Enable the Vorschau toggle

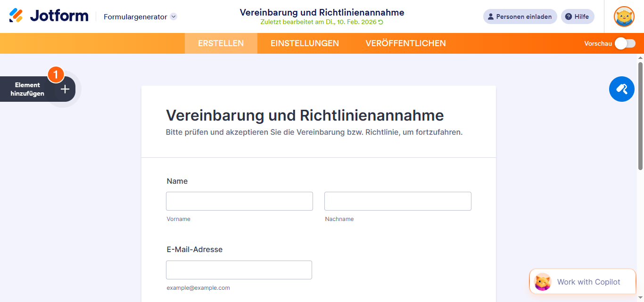(x=624, y=43)
